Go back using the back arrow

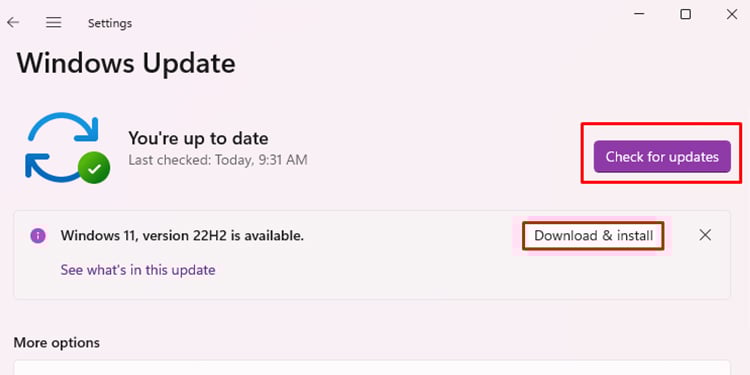tap(13, 22)
